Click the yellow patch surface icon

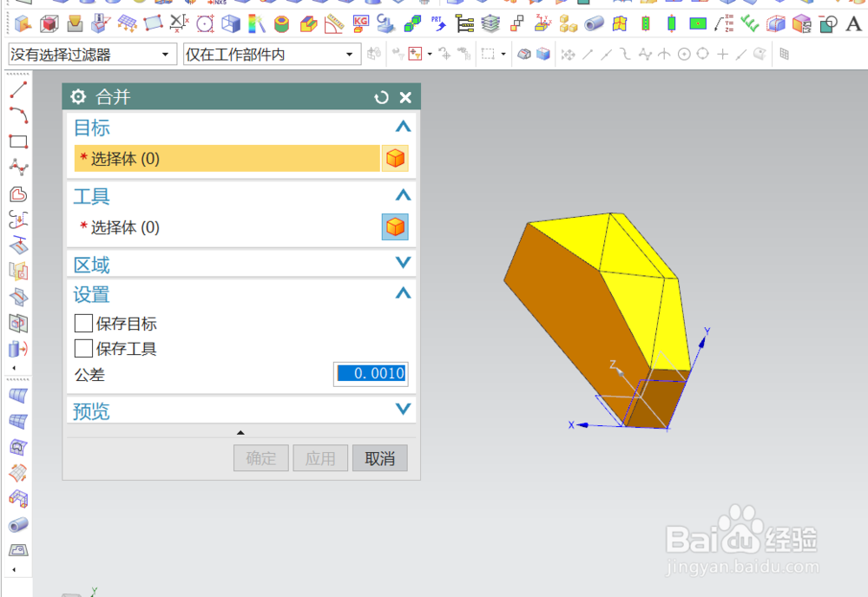(620, 23)
